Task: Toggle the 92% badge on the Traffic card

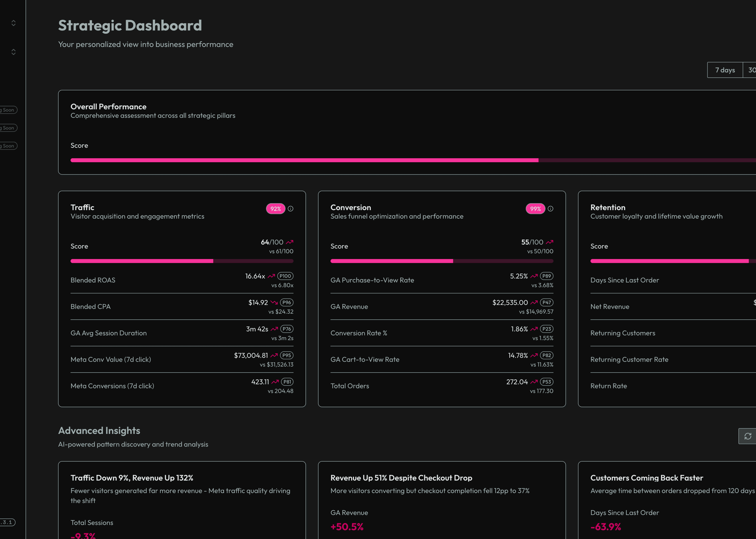Action: [x=275, y=209]
